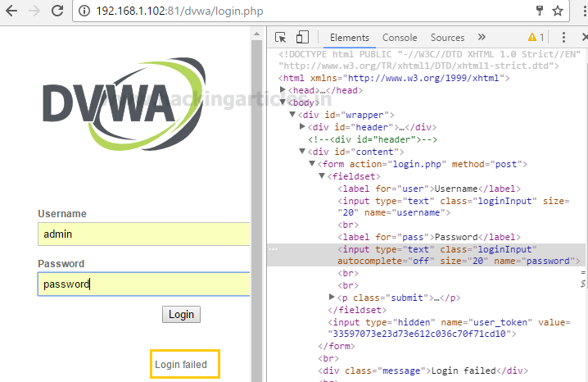Close DevTools with the X button
This screenshot has width=588, height=382.
tap(585, 37)
